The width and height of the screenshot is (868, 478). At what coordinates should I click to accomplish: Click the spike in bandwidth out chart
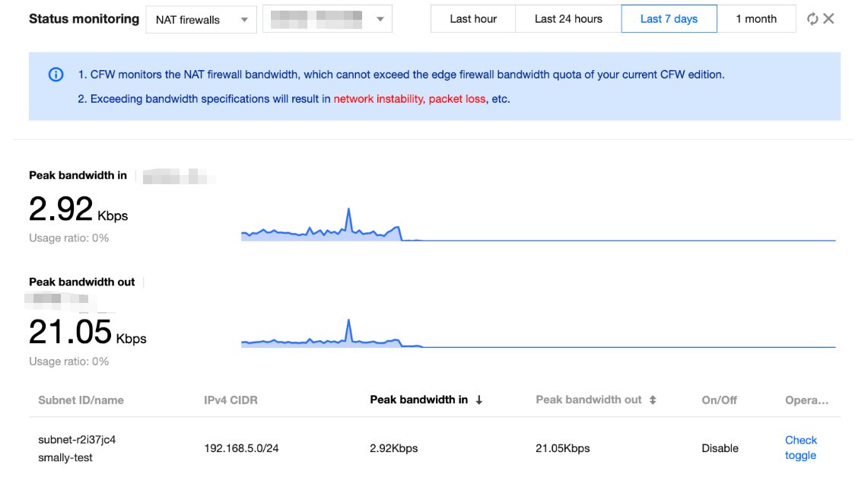click(348, 321)
